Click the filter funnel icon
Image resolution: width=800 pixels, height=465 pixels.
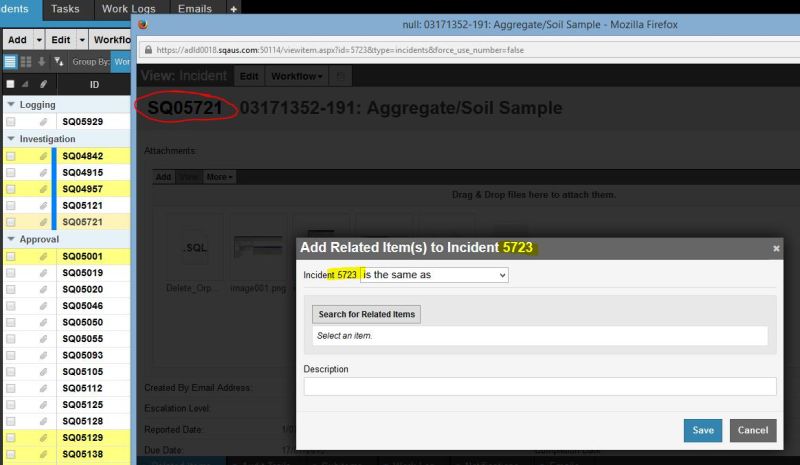pos(58,62)
